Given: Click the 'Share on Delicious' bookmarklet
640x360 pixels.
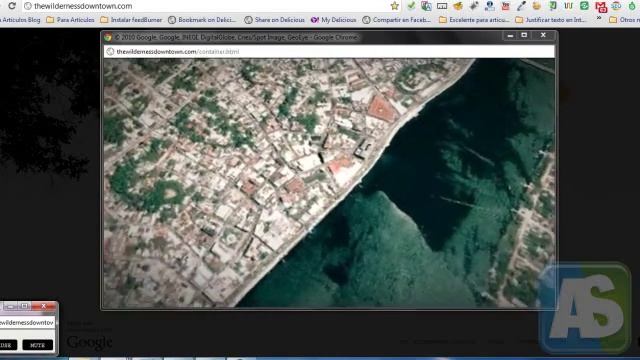Looking at the screenshot, I should pyautogui.click(x=274, y=20).
